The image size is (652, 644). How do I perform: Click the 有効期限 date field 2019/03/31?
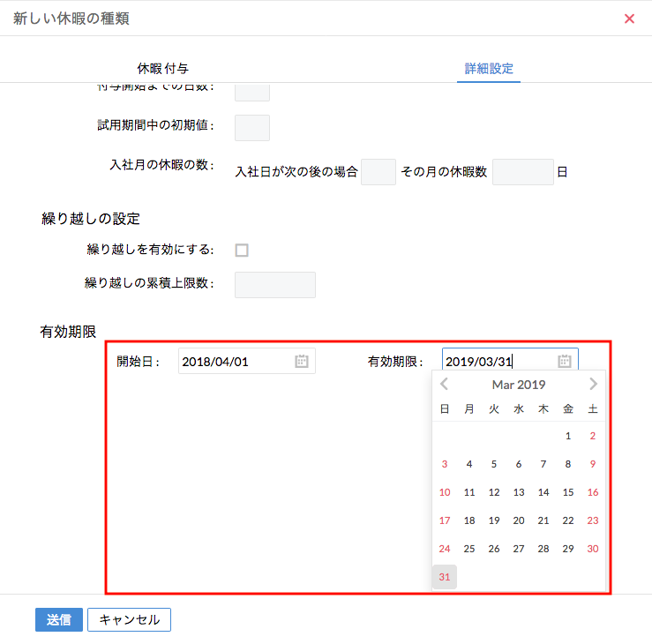pos(510,361)
